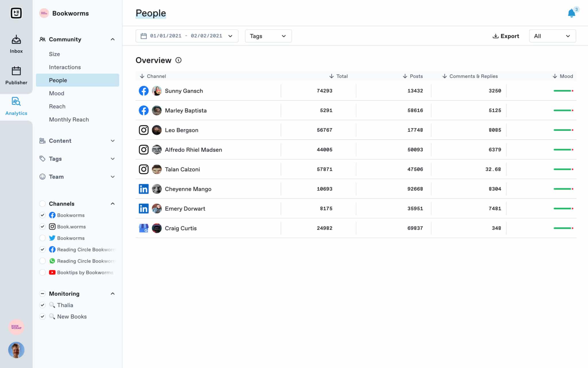Image resolution: width=588 pixels, height=368 pixels.
Task: Uncheck the Facebook Bookworms channel
Action: [42, 215]
